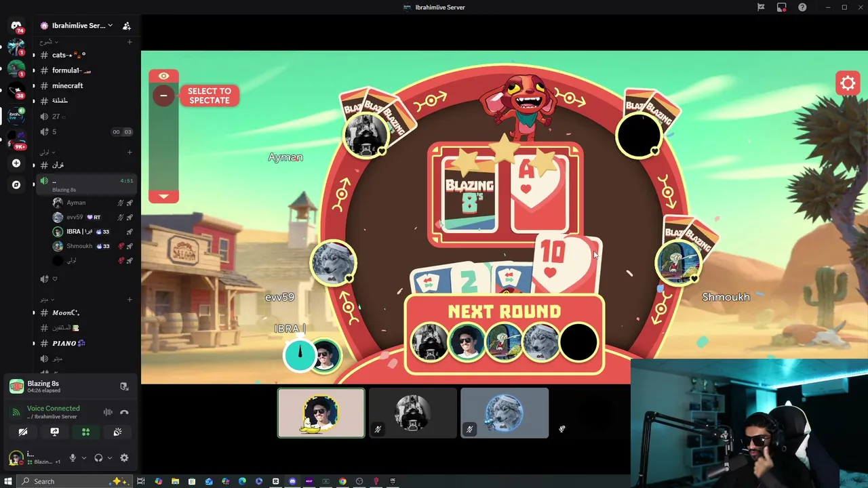The height and width of the screenshot is (488, 868).
Task: Toggle noise suppression waveform icon
Action: tap(108, 412)
